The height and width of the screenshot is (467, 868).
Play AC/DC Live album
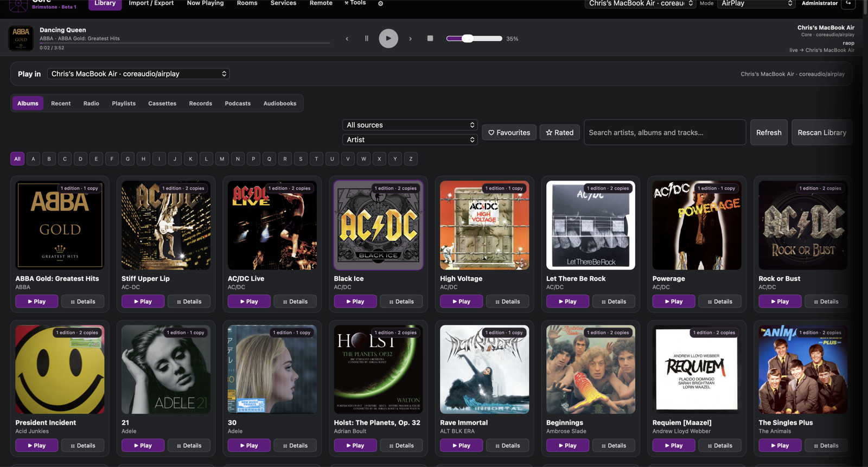(249, 302)
